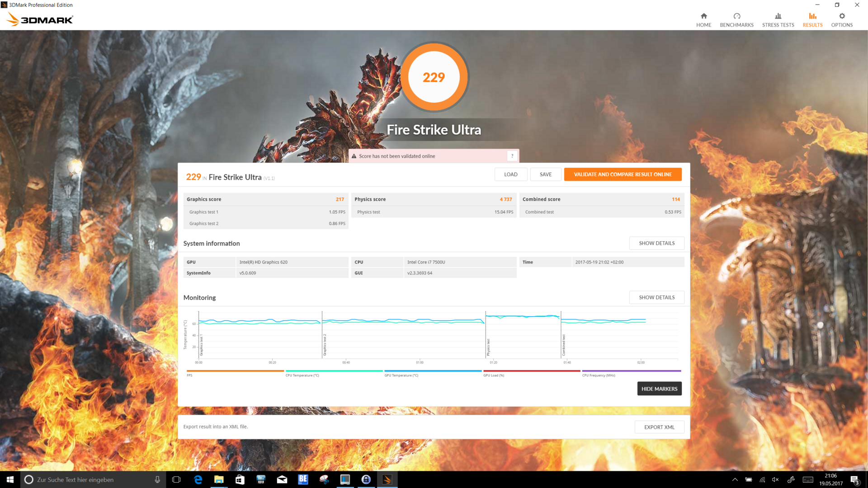Open Microsoft Edge from taskbar
Screen dimensions: 868x488
coord(198,479)
